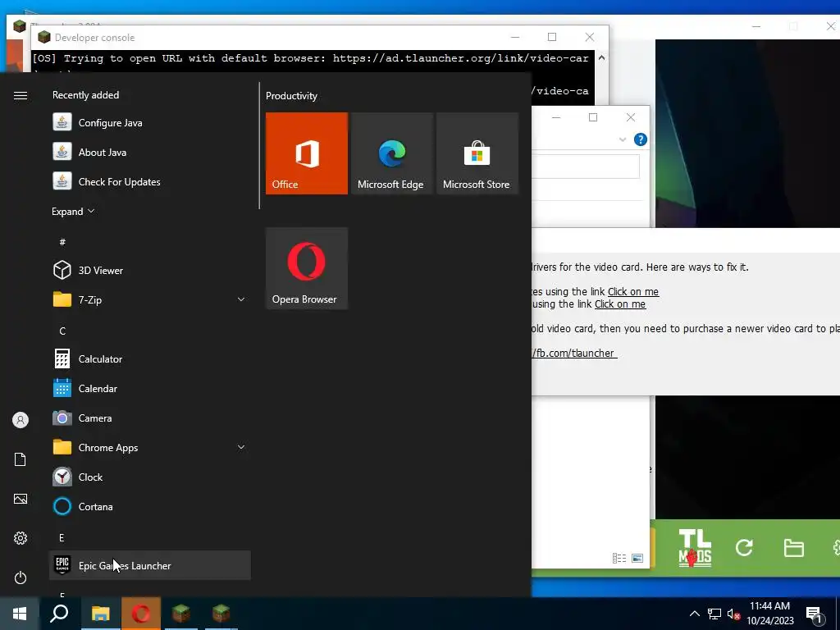The image size is (840, 630).
Task: Open the 7-Zip folder entry
Action: coord(150,299)
